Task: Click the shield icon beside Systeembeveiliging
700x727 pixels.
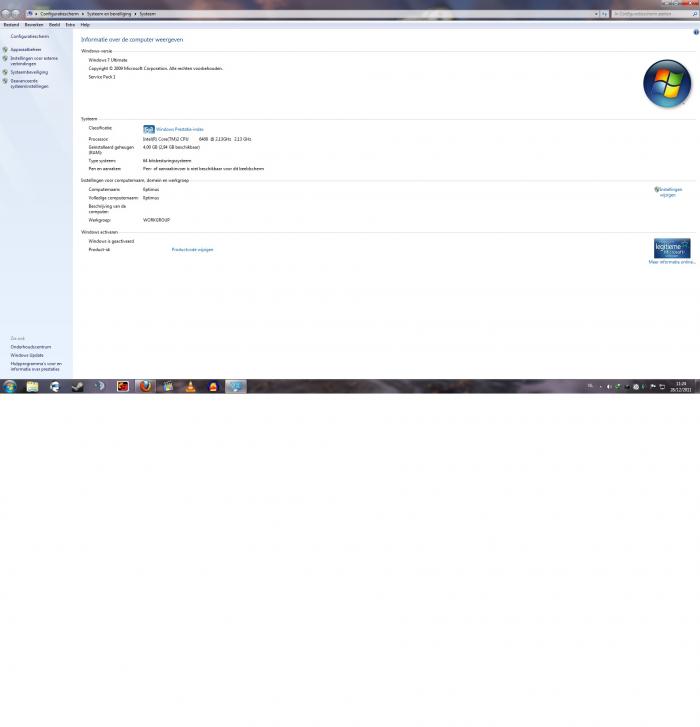Action: pyautogui.click(x=5, y=72)
